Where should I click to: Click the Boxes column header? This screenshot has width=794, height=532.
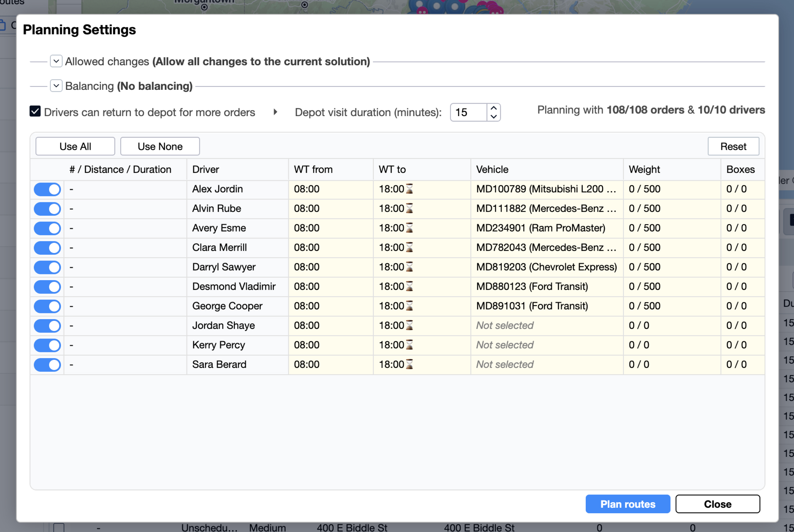coord(742,169)
